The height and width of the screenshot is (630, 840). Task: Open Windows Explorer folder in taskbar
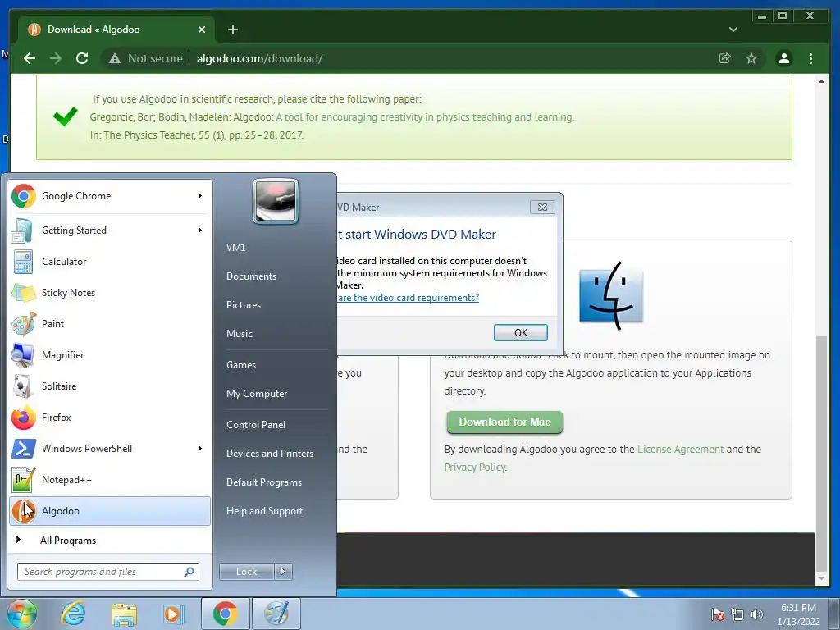tap(124, 614)
